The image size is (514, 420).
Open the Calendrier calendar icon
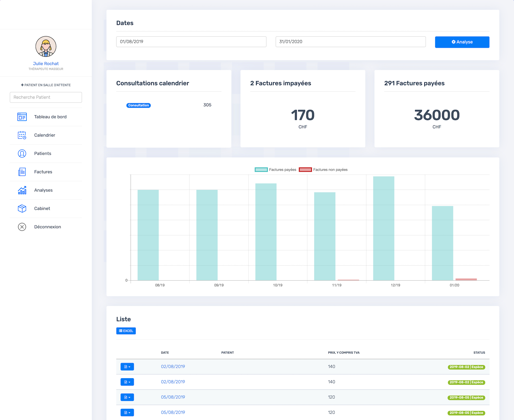pyautogui.click(x=22, y=135)
